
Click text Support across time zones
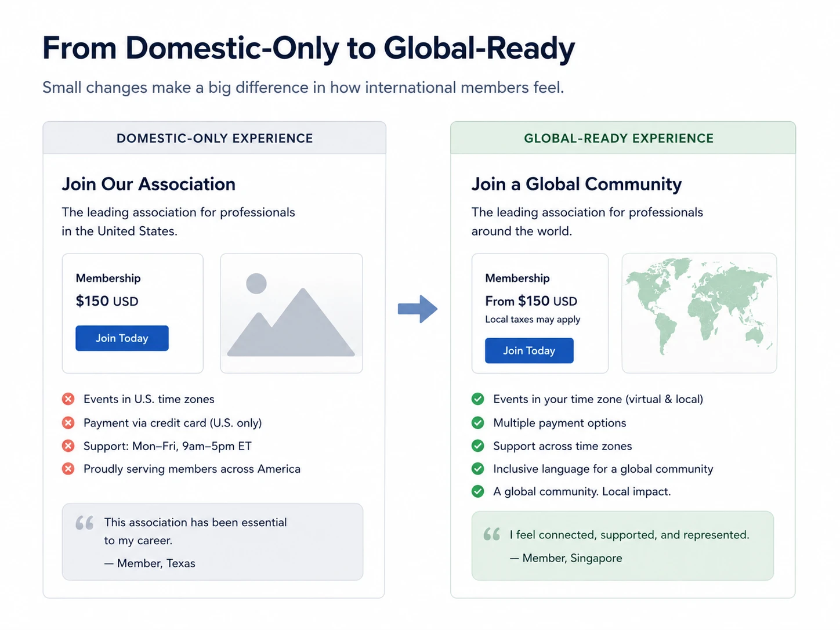563,446
